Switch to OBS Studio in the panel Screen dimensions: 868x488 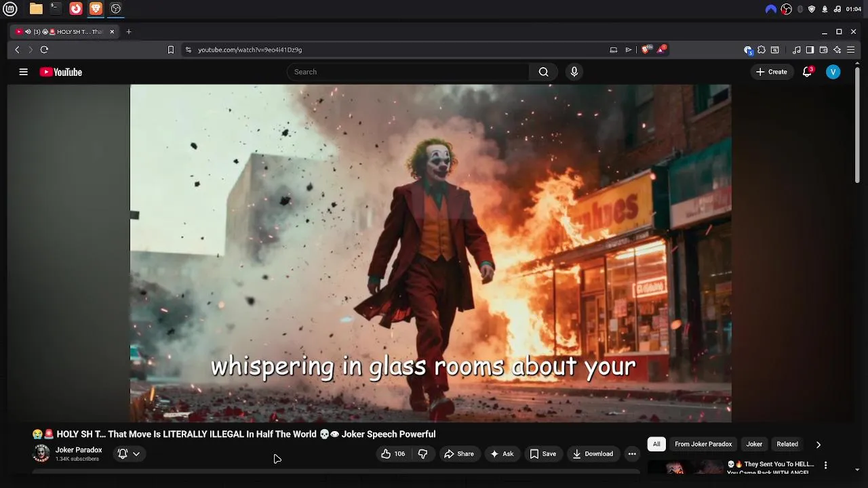116,9
